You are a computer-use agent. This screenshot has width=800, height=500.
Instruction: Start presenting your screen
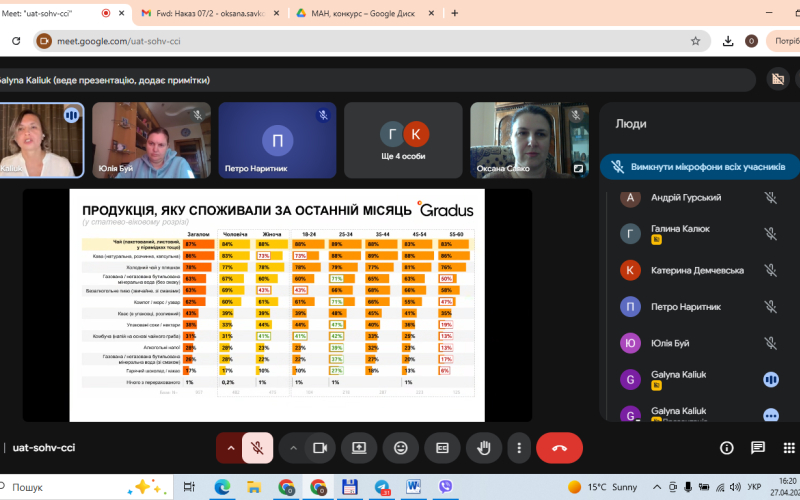[x=359, y=448]
